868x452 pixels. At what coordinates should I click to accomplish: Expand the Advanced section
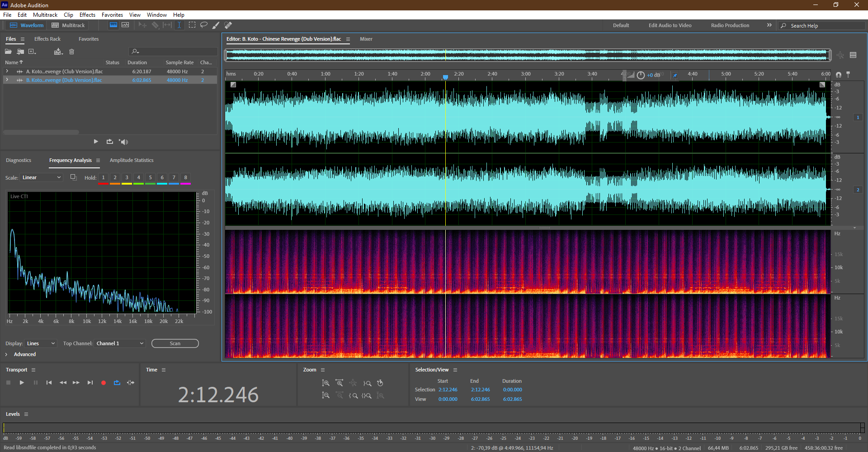coord(6,355)
